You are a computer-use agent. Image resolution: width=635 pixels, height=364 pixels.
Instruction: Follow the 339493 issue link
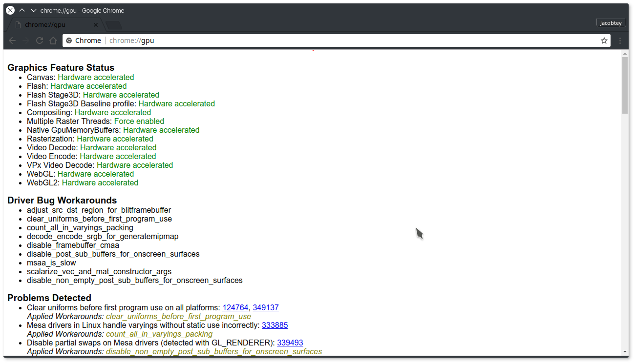(x=290, y=343)
